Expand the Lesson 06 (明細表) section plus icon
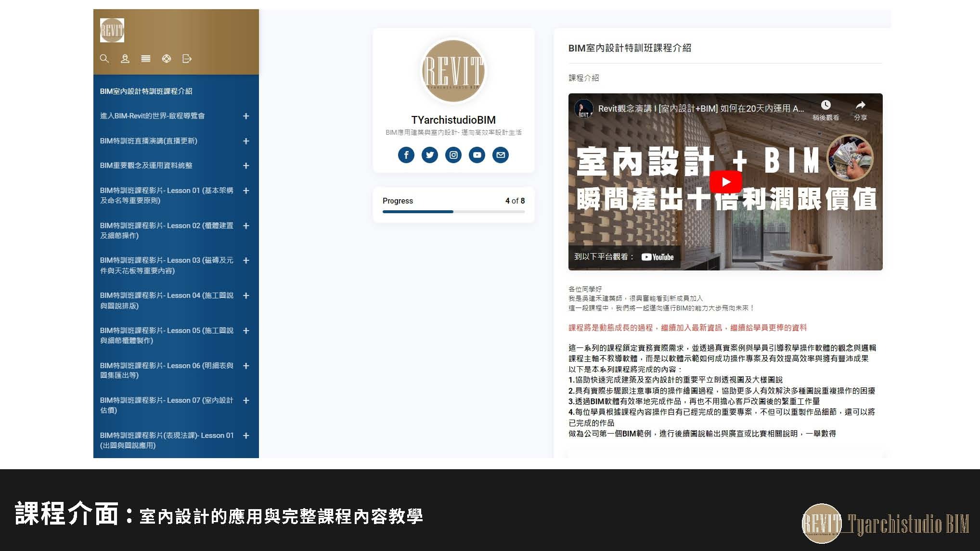980x551 pixels. 246,366
